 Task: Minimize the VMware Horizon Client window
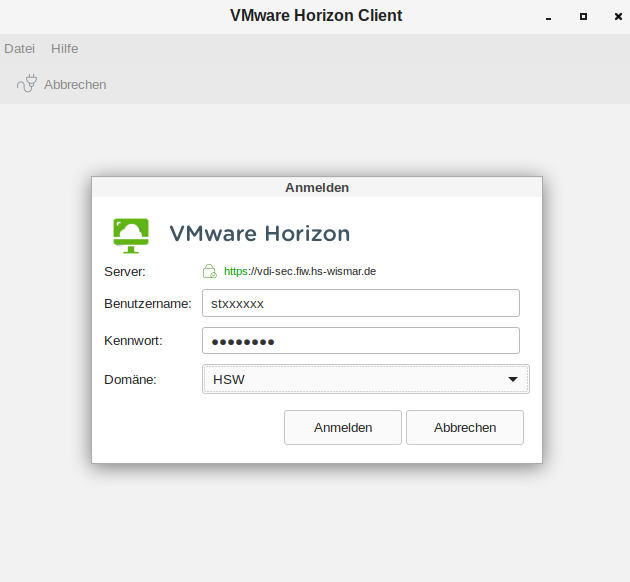pyautogui.click(x=548, y=17)
